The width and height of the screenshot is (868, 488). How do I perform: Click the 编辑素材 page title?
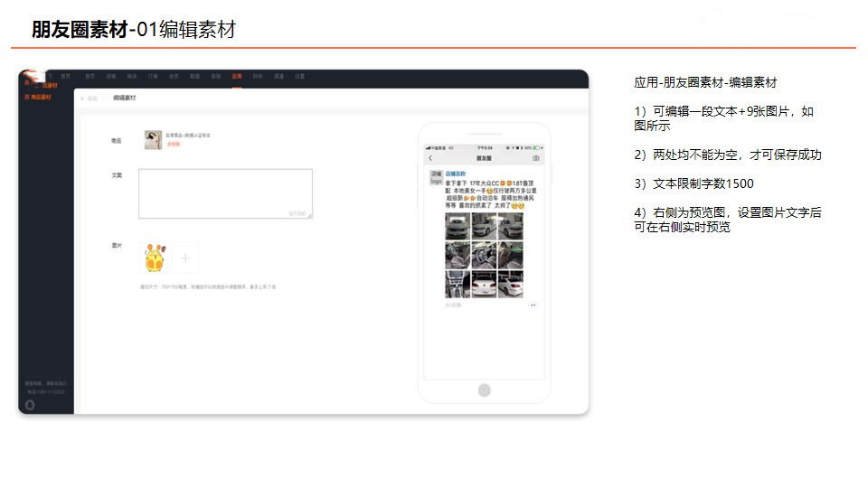pyautogui.click(x=125, y=98)
